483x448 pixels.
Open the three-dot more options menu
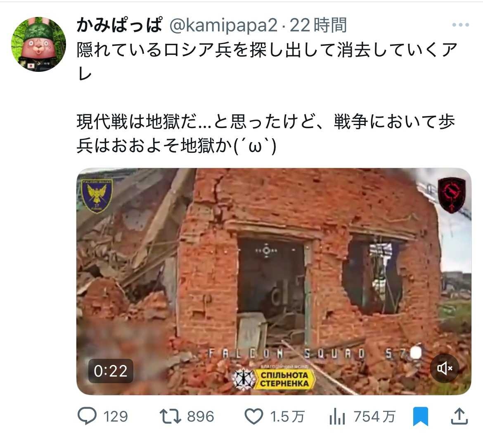(461, 25)
